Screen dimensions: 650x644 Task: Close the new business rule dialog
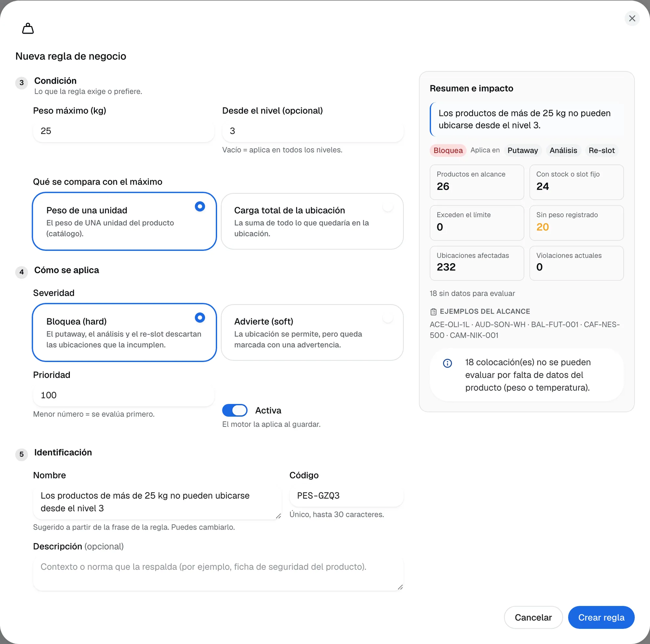point(632,18)
